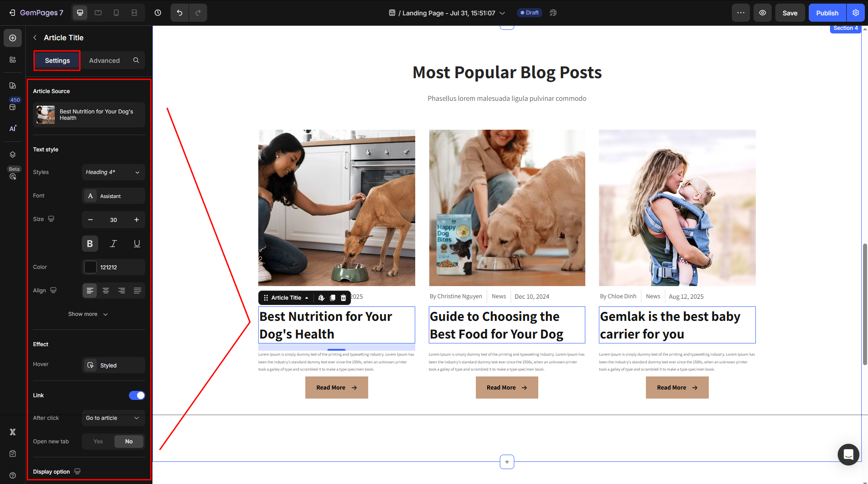Open the checklist icon in the left sidebar
Image resolution: width=868 pixels, height=484 pixels.
coord(13,453)
